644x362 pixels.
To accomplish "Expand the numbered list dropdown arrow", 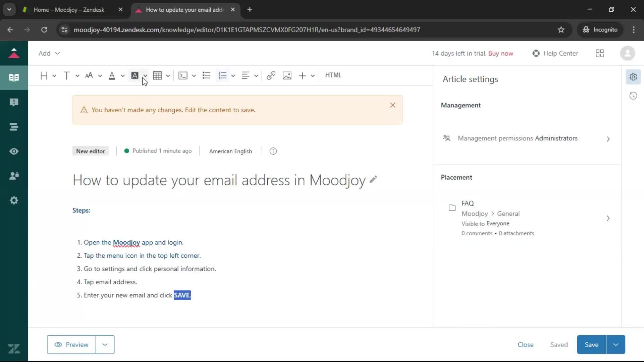I will [x=233, y=76].
